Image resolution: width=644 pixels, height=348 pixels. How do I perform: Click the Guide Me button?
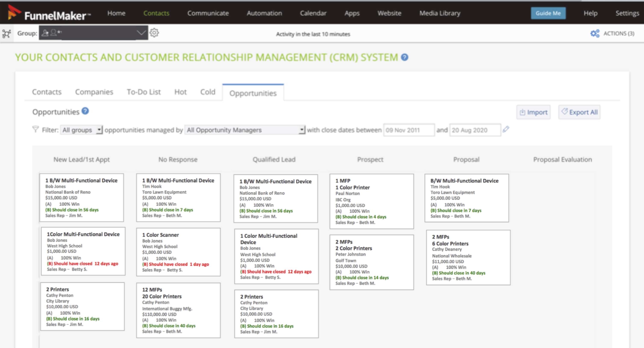pyautogui.click(x=548, y=13)
